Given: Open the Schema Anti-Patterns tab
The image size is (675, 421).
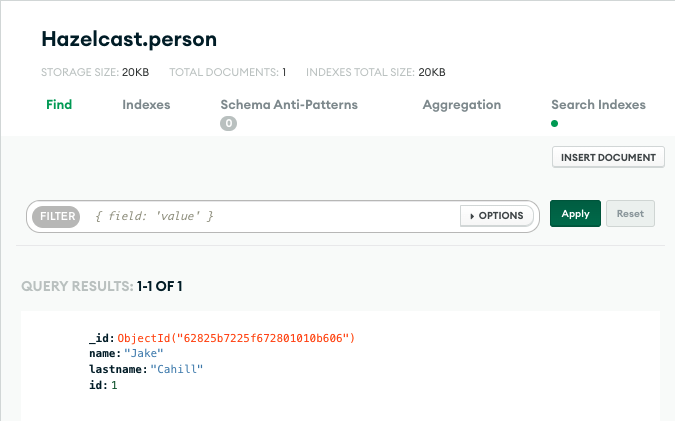Looking at the screenshot, I should (289, 105).
